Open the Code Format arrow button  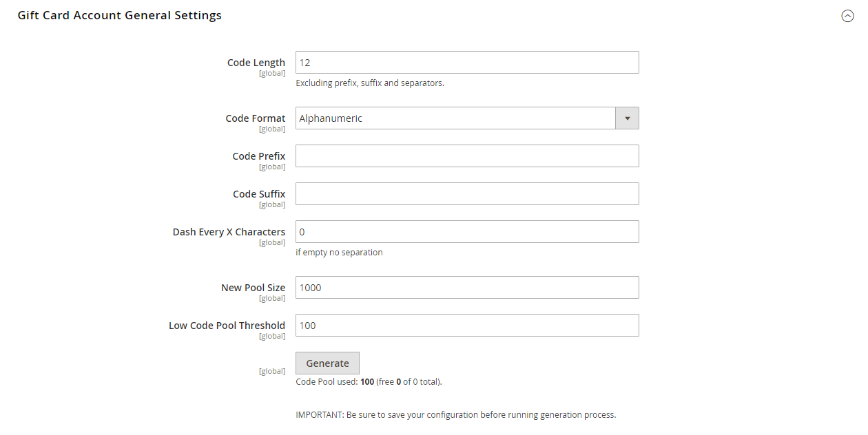pos(627,118)
